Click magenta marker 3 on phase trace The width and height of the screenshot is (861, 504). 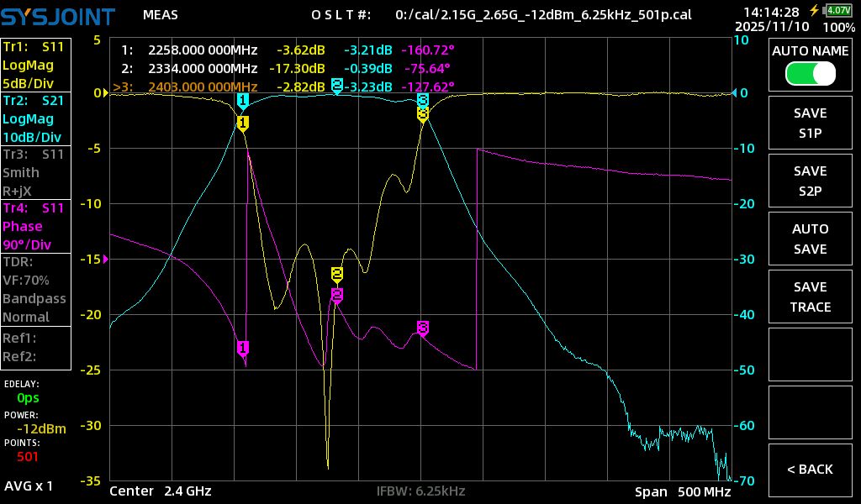423,327
